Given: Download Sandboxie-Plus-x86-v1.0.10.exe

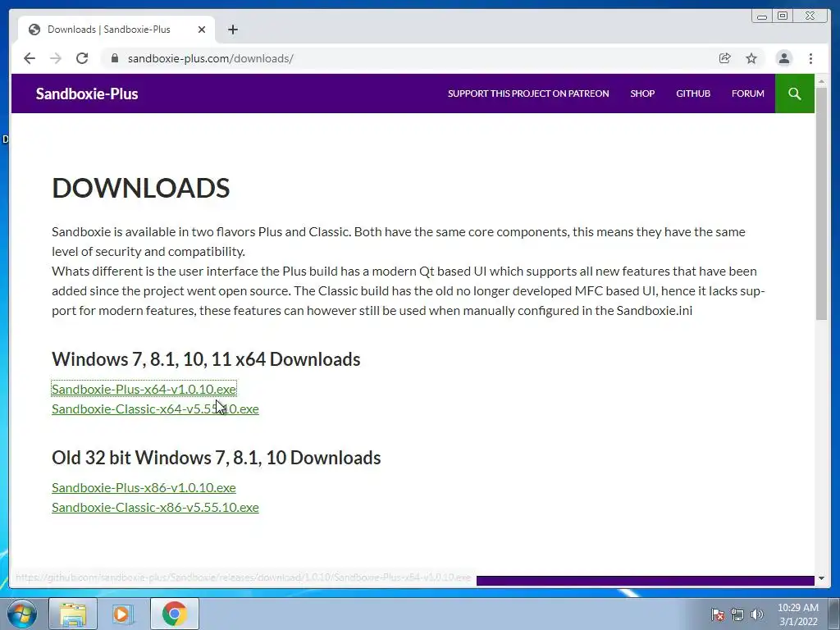Looking at the screenshot, I should pos(144,487).
